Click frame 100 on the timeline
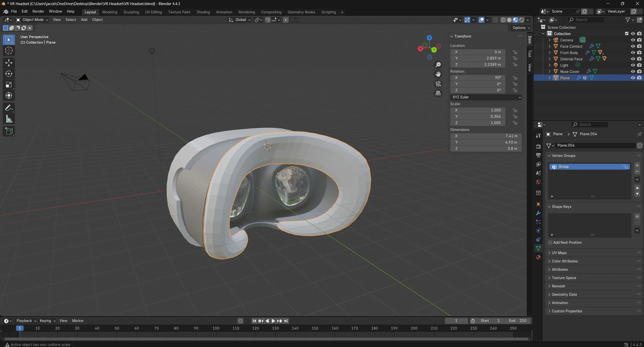The image size is (644, 347). click(216, 328)
